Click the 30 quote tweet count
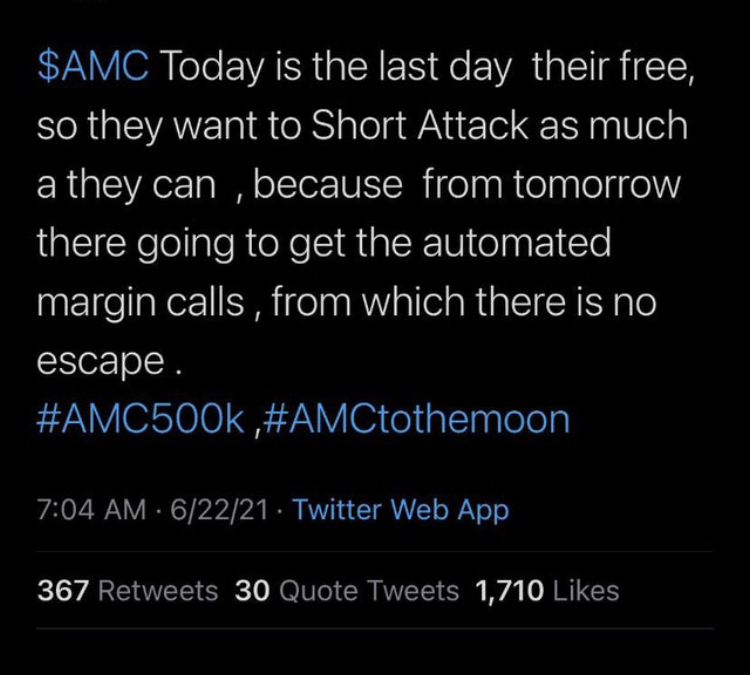The height and width of the screenshot is (675, 750). point(251,591)
